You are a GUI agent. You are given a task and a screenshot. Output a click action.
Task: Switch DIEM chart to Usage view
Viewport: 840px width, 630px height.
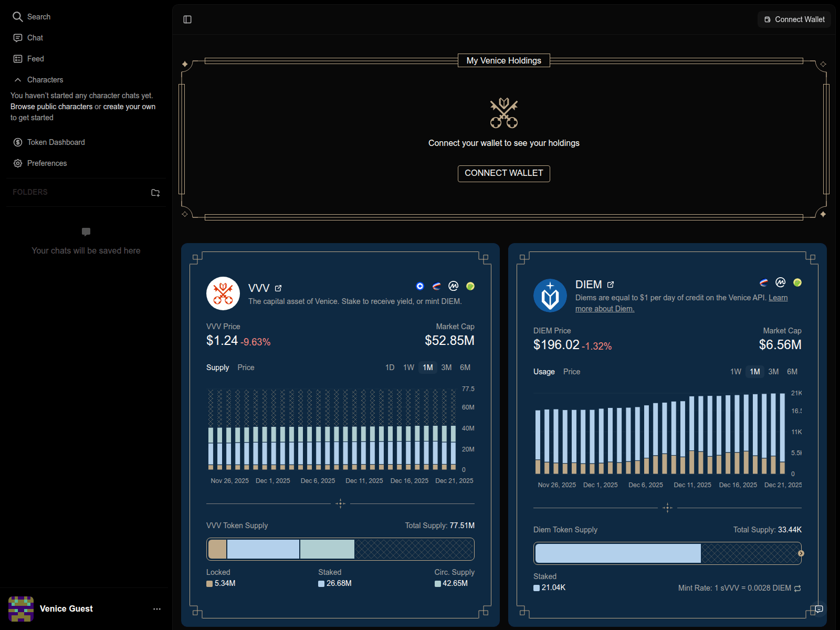544,372
